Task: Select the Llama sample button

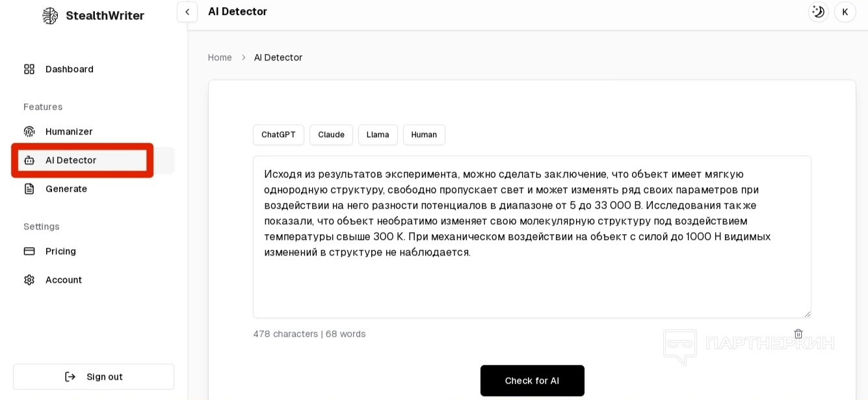Action: (x=378, y=135)
